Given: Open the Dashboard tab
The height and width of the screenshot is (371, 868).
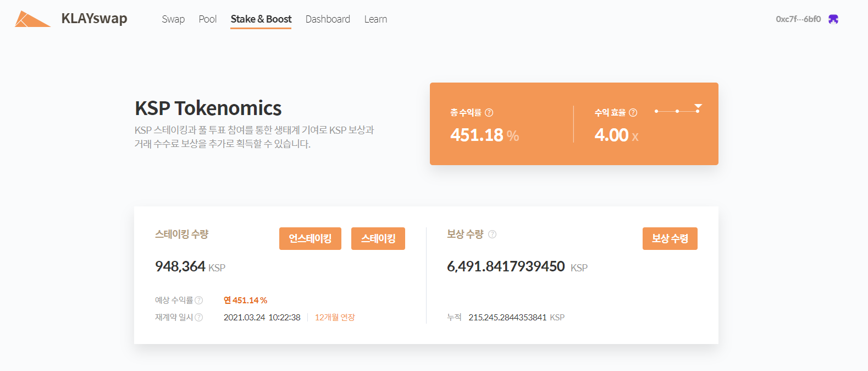Looking at the screenshot, I should 328,19.
